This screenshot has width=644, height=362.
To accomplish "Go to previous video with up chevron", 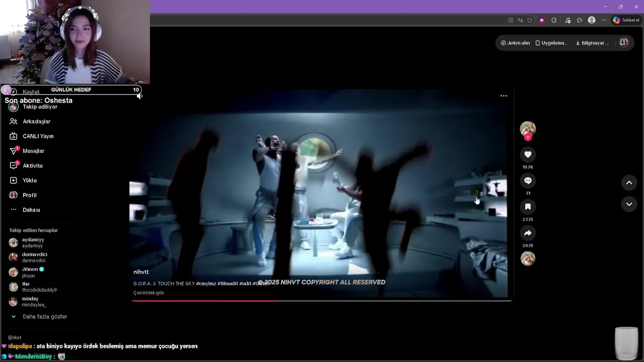I will [629, 183].
